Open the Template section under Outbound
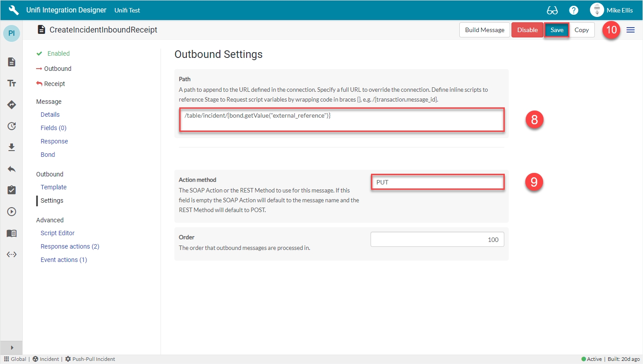 pos(54,187)
